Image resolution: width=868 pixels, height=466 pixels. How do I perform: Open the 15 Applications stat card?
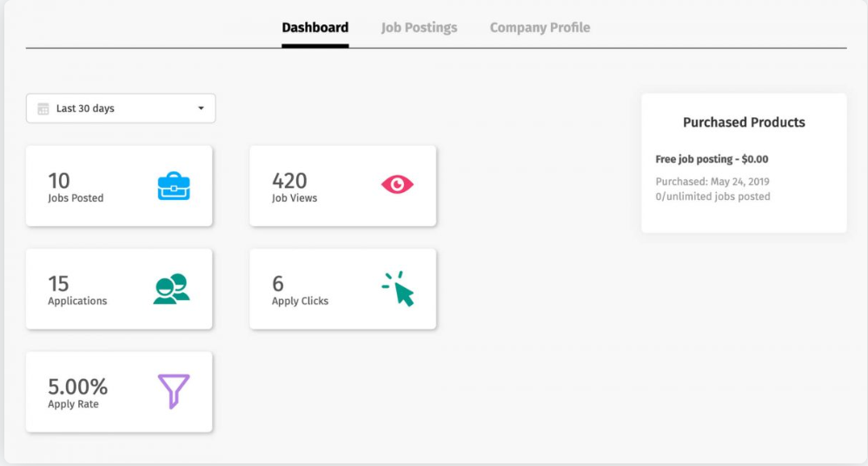(x=119, y=289)
